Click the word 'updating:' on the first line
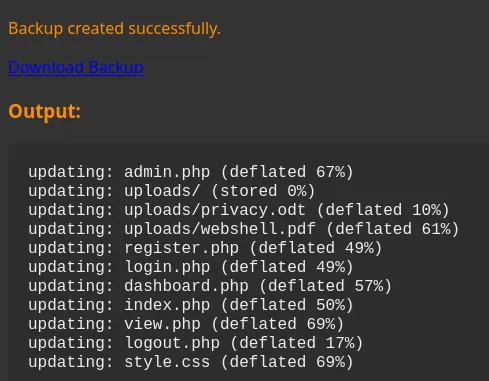This screenshot has width=489, height=381. (71, 172)
